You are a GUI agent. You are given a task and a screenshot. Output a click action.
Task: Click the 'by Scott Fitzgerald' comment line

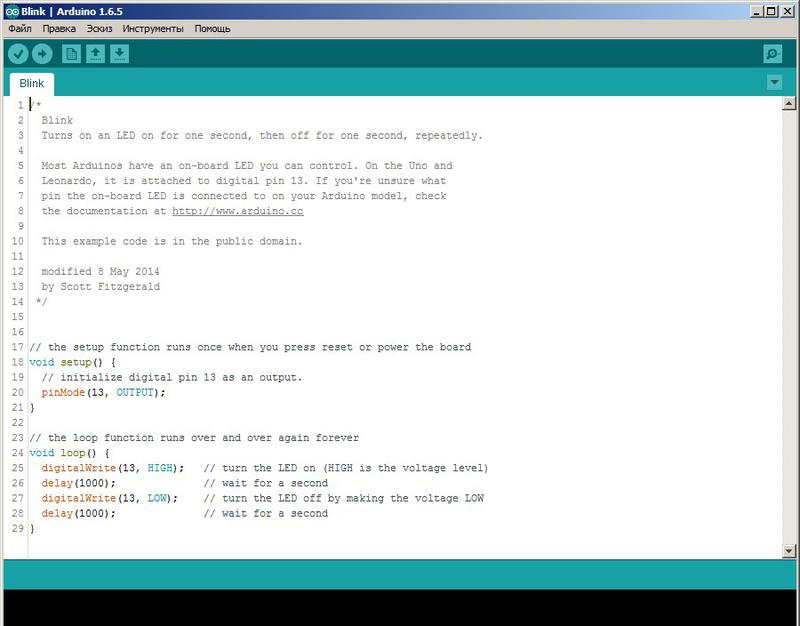tap(101, 287)
